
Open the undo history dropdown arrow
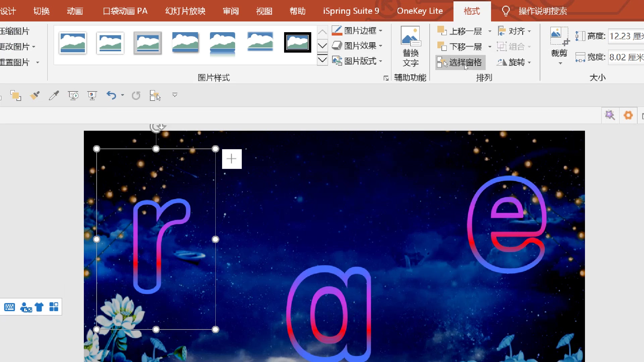coord(122,96)
